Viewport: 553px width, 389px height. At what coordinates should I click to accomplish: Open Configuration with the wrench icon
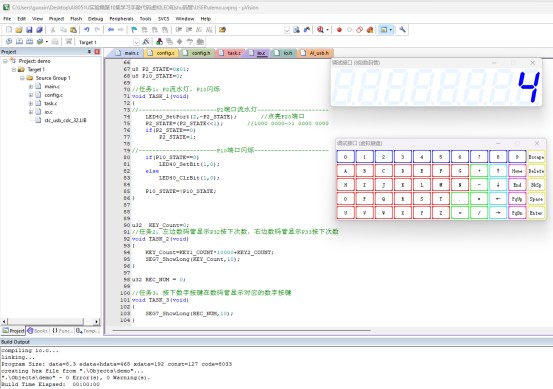(x=402, y=30)
